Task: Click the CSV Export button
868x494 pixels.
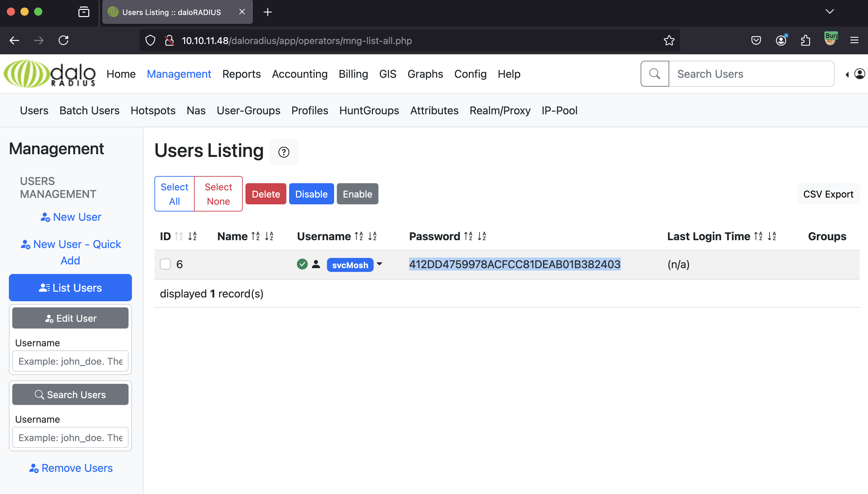Action: point(828,194)
